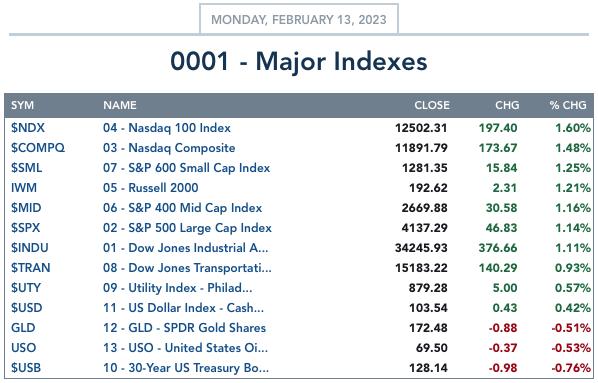The image size is (598, 383).
Task: Click the 30-Year US Treasury Bond name
Action: point(186,368)
